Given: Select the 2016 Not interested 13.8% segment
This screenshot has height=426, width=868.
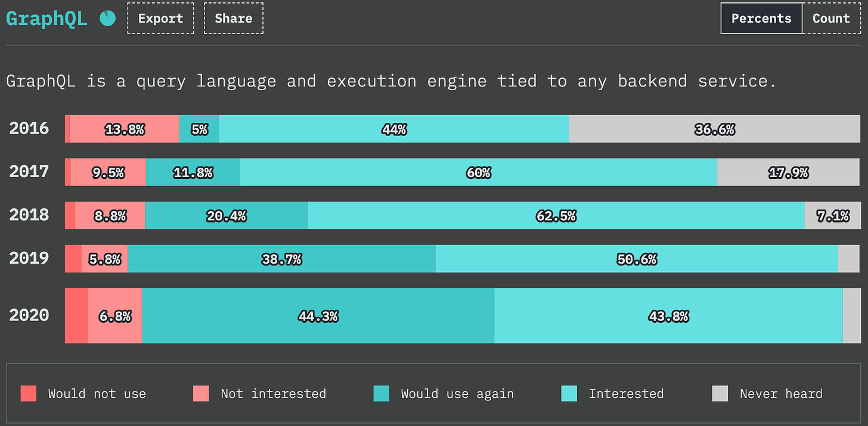Looking at the screenshot, I should pyautogui.click(x=125, y=129).
